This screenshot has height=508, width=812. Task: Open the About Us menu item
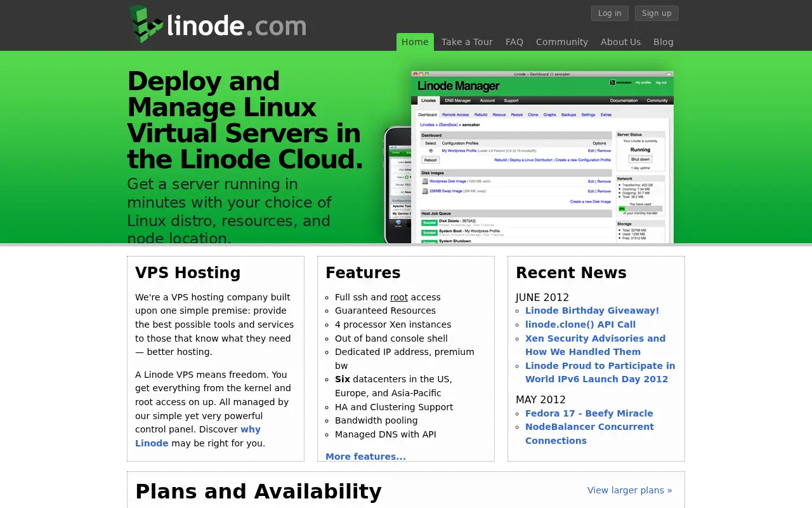click(x=620, y=42)
